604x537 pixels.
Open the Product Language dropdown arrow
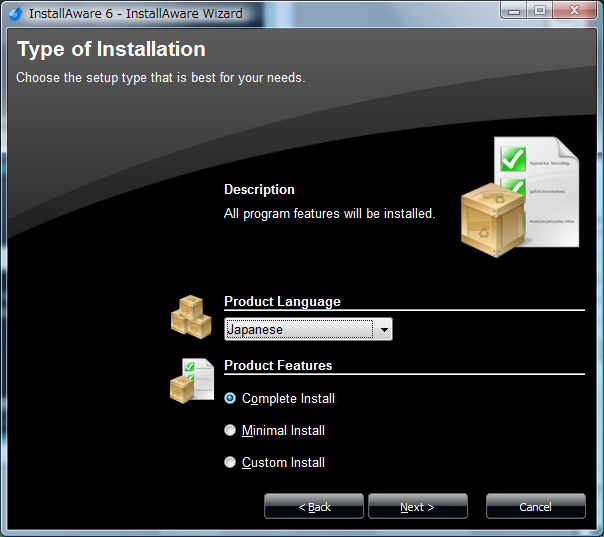[x=384, y=329]
